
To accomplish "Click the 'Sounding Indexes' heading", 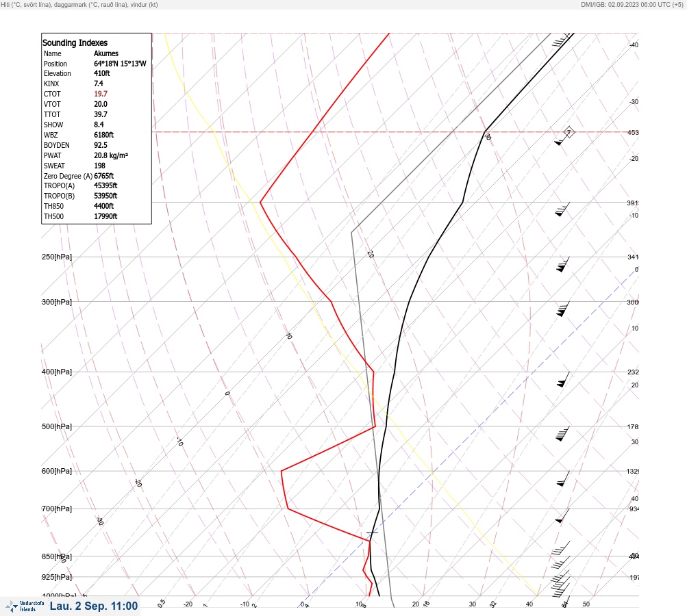I will click(75, 42).
